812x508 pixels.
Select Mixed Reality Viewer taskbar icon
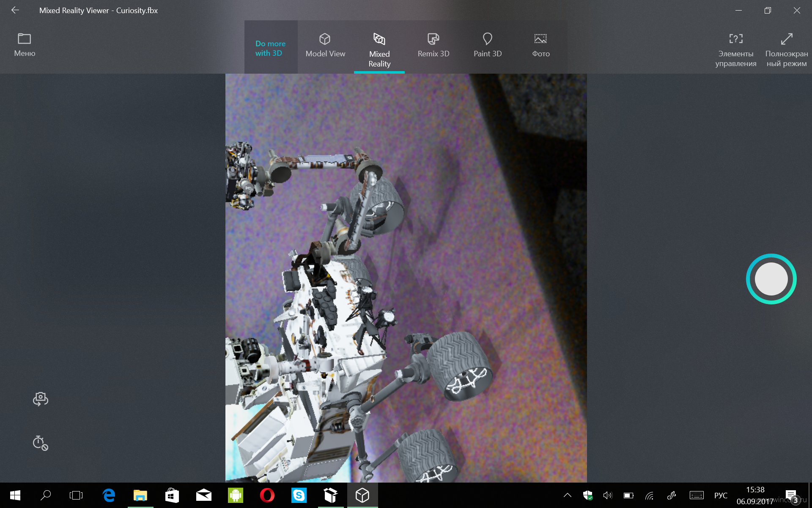pos(362,495)
